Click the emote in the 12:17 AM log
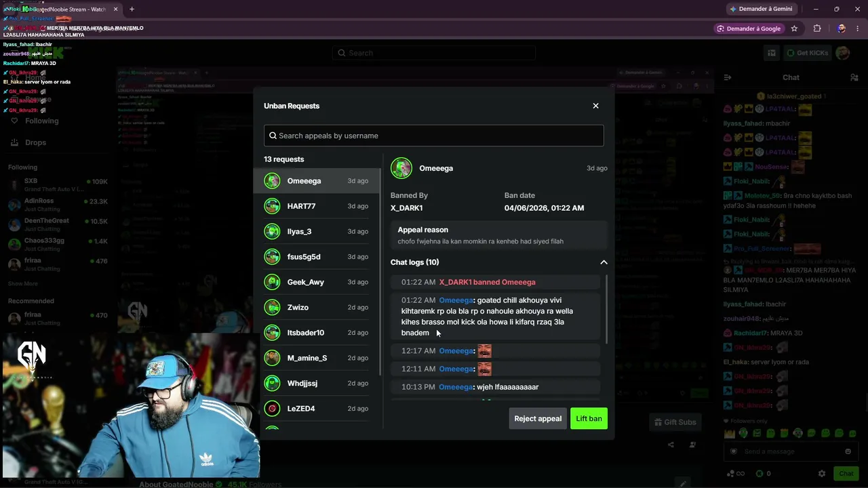Image resolution: width=868 pixels, height=488 pixels. 484,351
